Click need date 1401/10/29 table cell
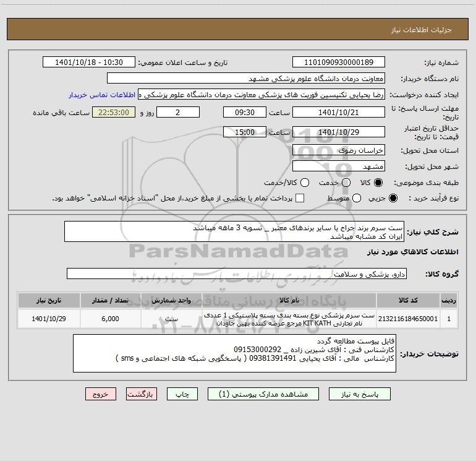Screen dimensions: 476x461 coord(49,319)
